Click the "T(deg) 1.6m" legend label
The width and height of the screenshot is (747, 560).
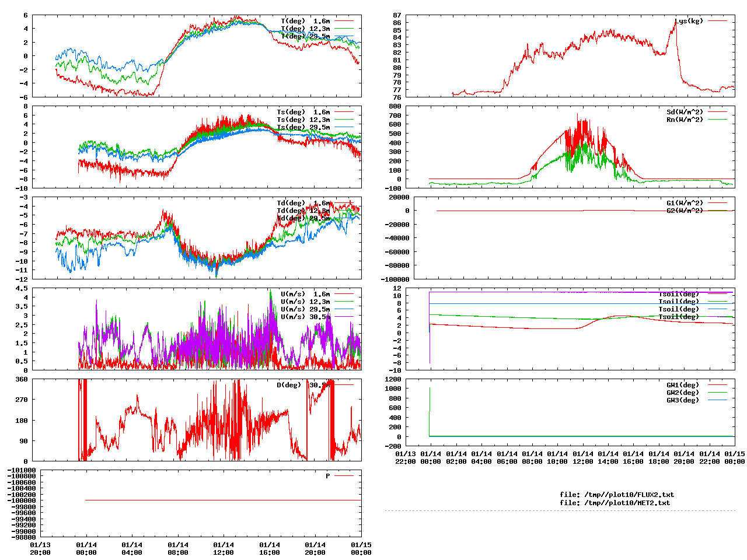point(305,21)
